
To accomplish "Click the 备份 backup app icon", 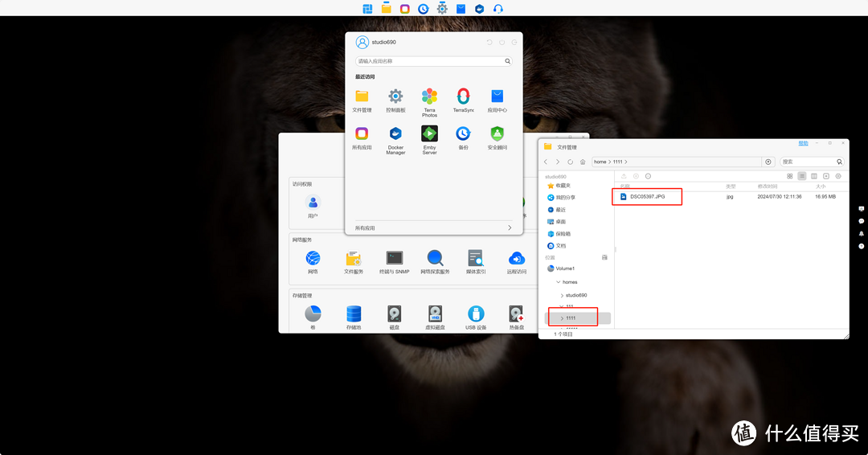I will 463,134.
